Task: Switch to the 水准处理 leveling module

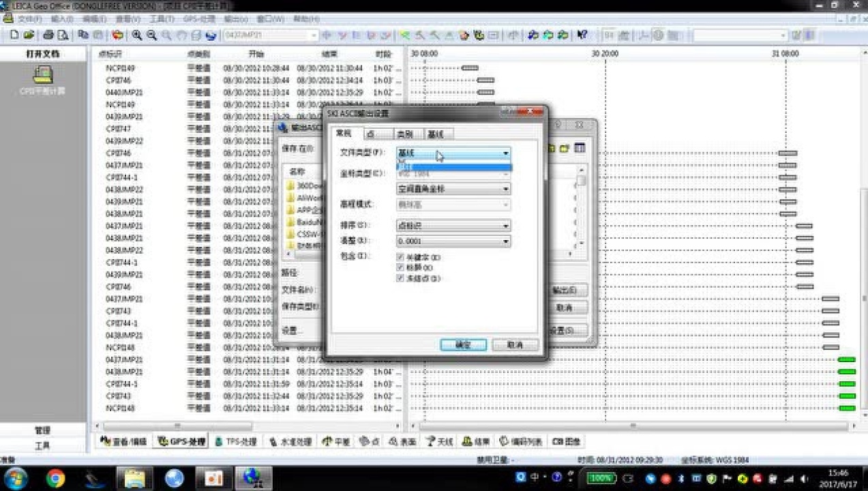Action: tap(291, 441)
